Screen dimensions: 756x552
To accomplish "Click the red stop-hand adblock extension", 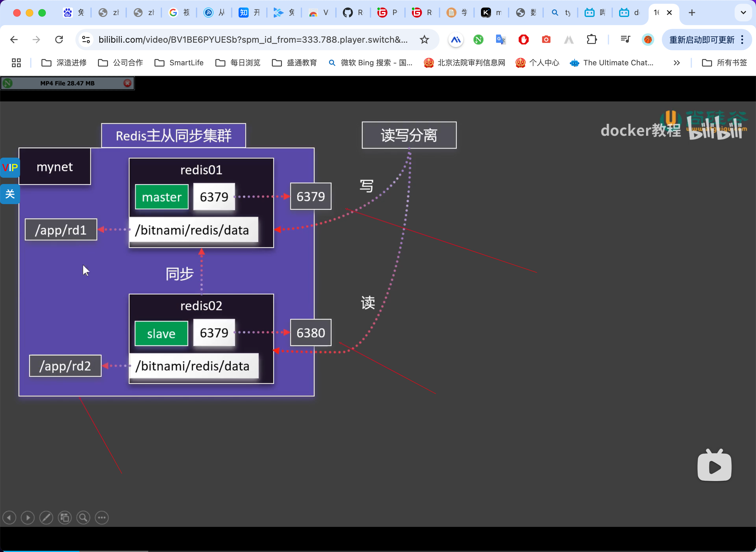I will (523, 40).
